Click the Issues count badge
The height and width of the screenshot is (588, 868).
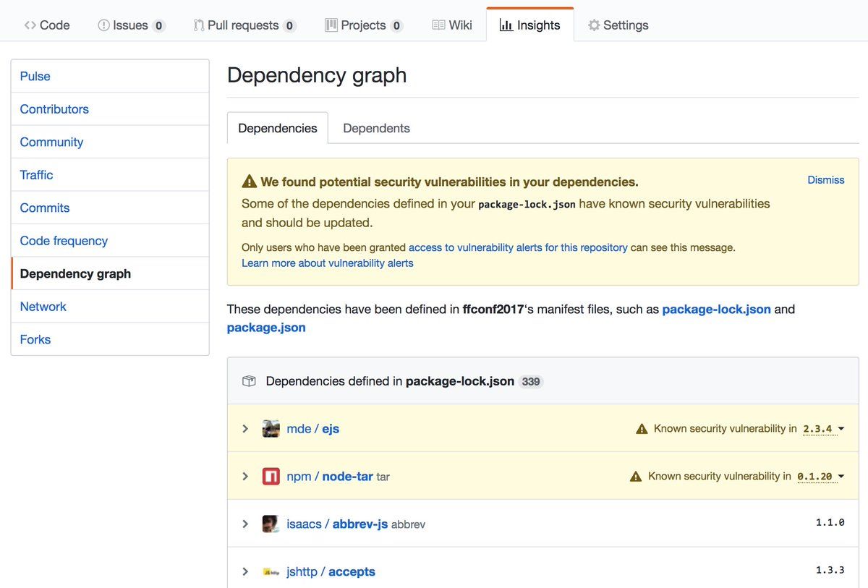pyautogui.click(x=159, y=25)
